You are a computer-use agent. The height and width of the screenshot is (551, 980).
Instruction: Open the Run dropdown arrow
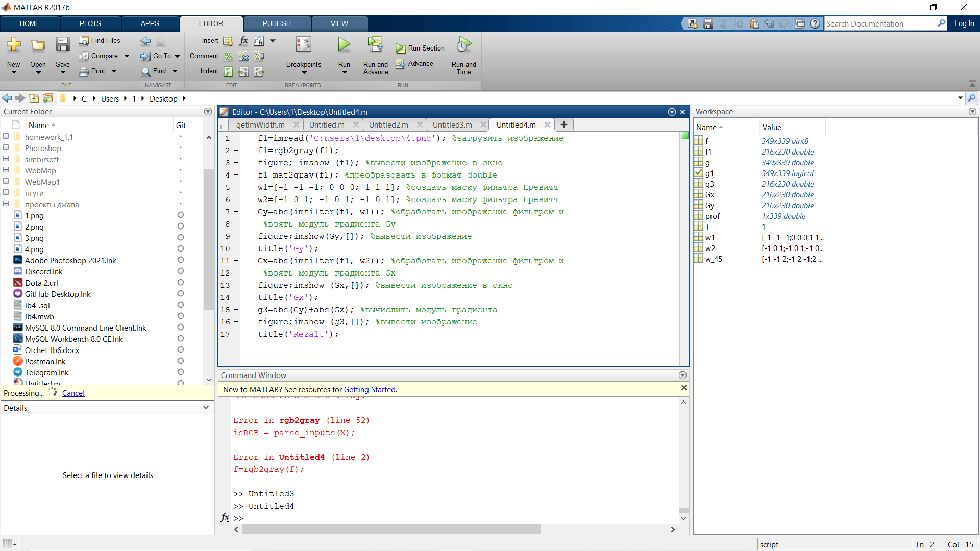pos(344,73)
